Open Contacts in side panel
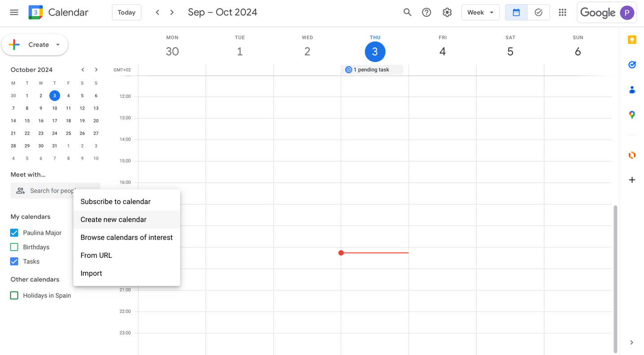644x355 pixels. tap(632, 90)
